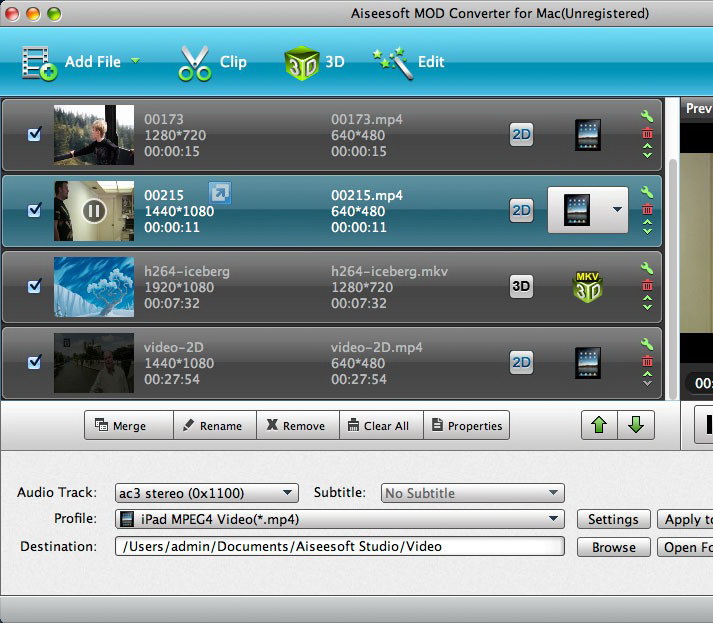
Task: Open wrench settings for the video-2D row
Action: pyautogui.click(x=647, y=344)
